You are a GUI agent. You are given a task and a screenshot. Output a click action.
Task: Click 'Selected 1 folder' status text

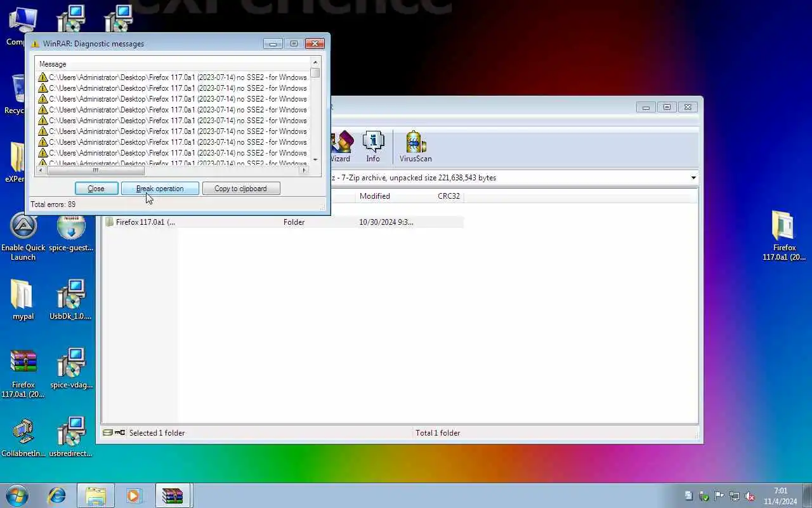click(157, 433)
